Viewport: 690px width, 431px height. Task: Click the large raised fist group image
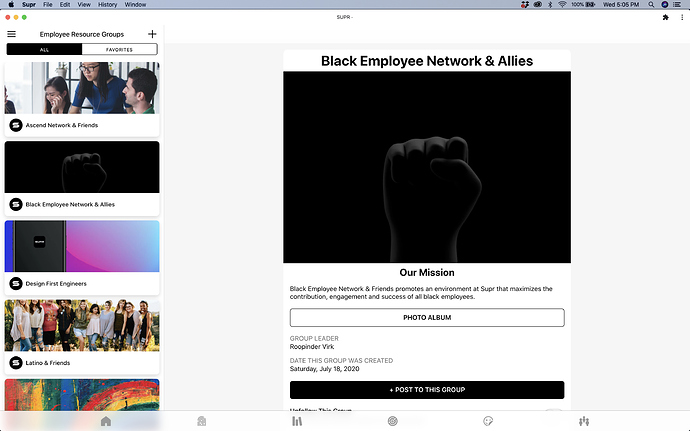[x=427, y=167]
